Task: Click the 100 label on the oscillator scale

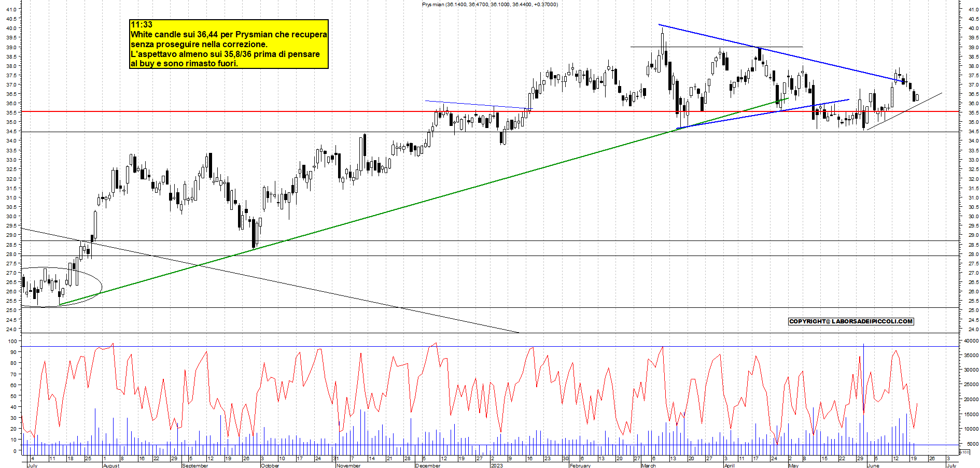Action: coord(12,341)
